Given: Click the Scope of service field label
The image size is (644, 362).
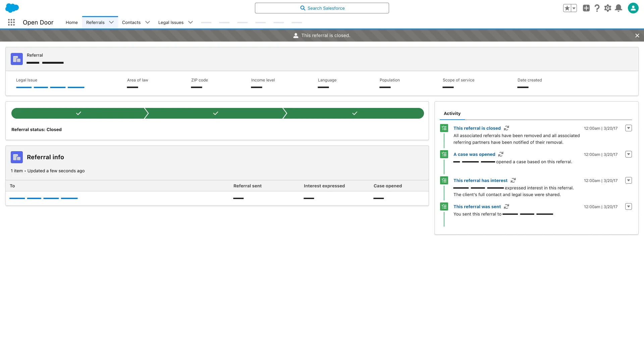Looking at the screenshot, I should tap(459, 80).
